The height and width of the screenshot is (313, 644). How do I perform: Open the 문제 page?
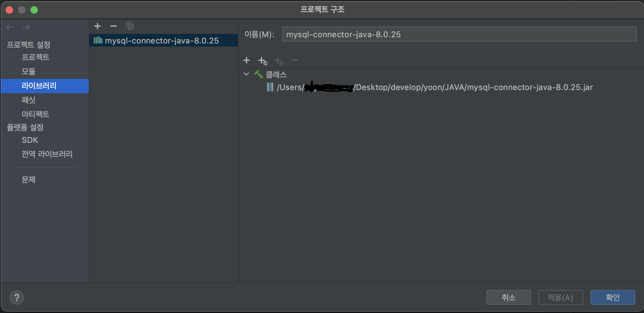pyautogui.click(x=29, y=179)
